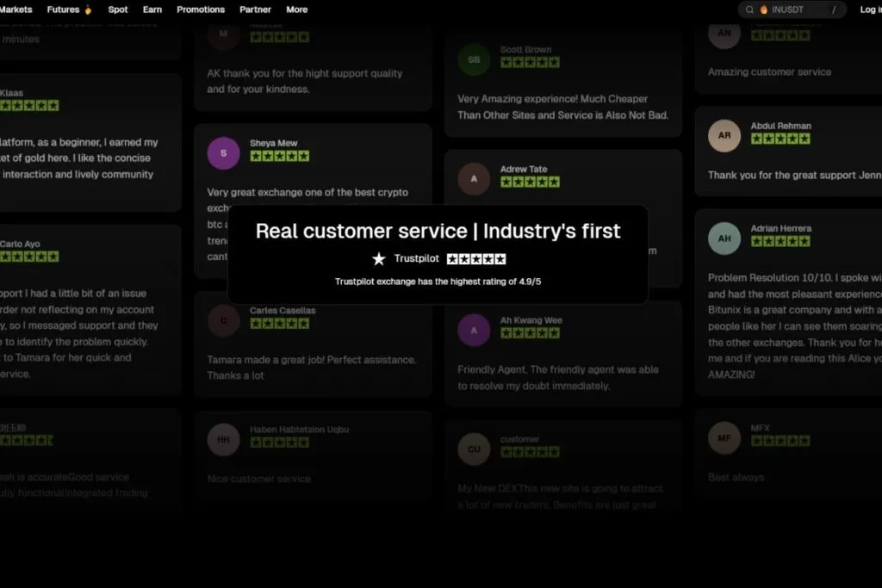Click Scott Brown's SB avatar
The height and width of the screenshot is (588, 882).
(475, 59)
